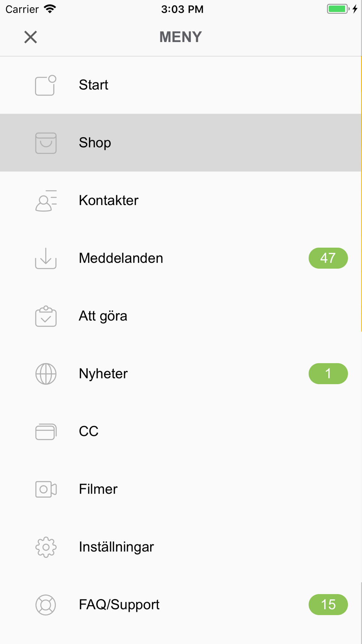This screenshot has width=362, height=644.
Task: Tap the Inställningar gear icon
Action: tap(46, 547)
